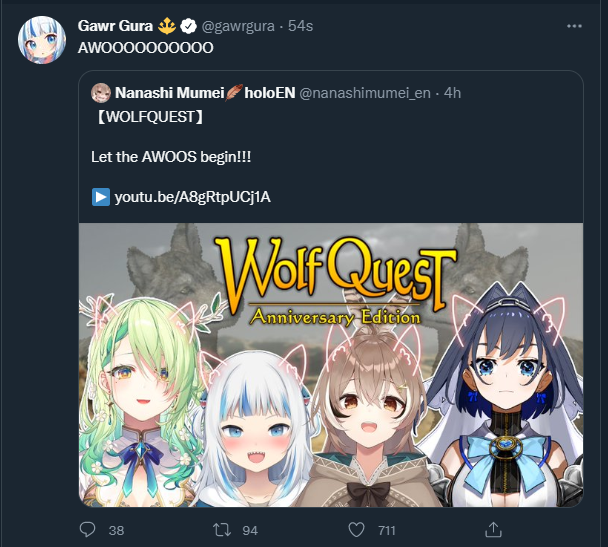
Task: Open the share tweet icon
Action: [x=493, y=530]
